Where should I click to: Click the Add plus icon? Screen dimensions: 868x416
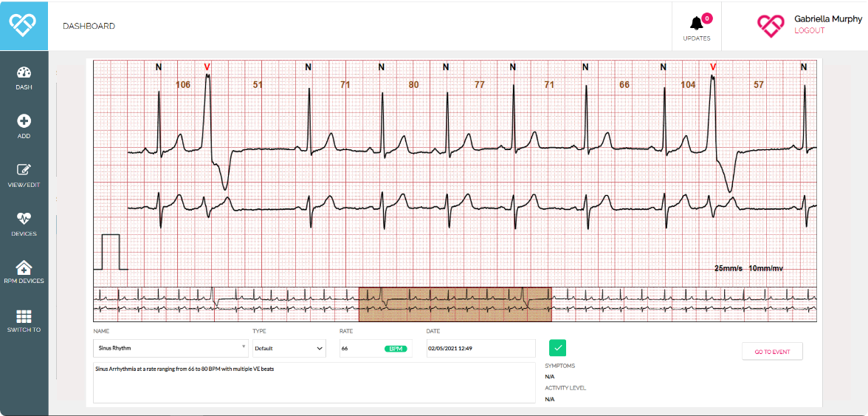coord(24,126)
